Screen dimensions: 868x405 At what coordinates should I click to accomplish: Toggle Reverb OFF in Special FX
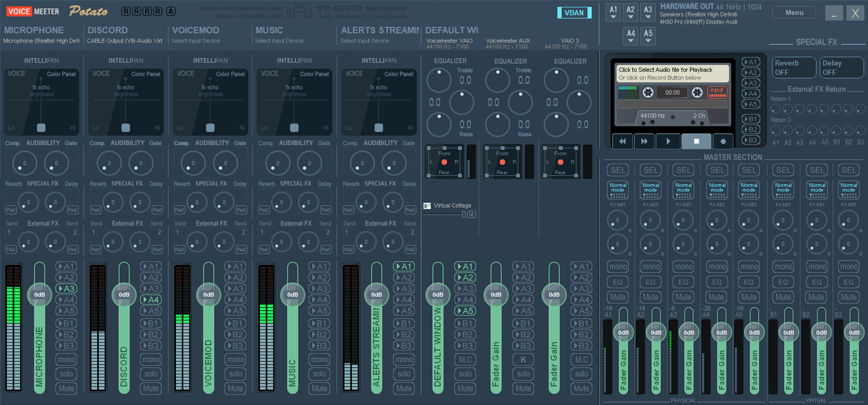click(794, 68)
